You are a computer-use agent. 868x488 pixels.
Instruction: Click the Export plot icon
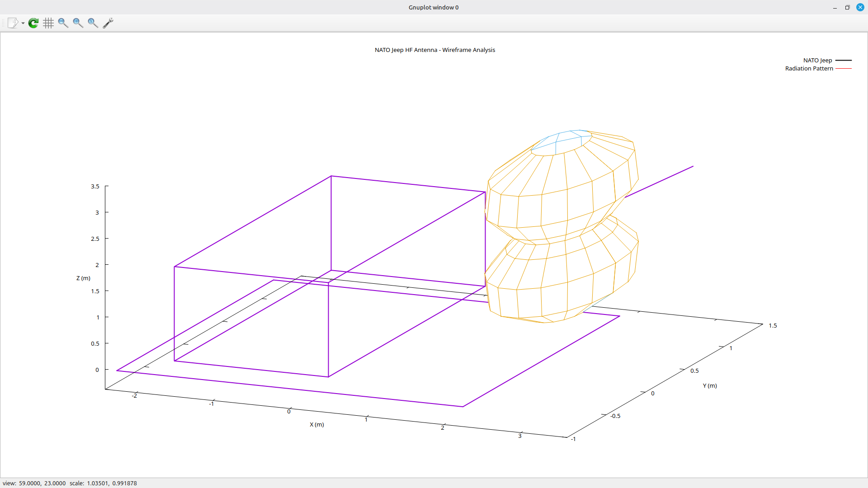click(13, 23)
